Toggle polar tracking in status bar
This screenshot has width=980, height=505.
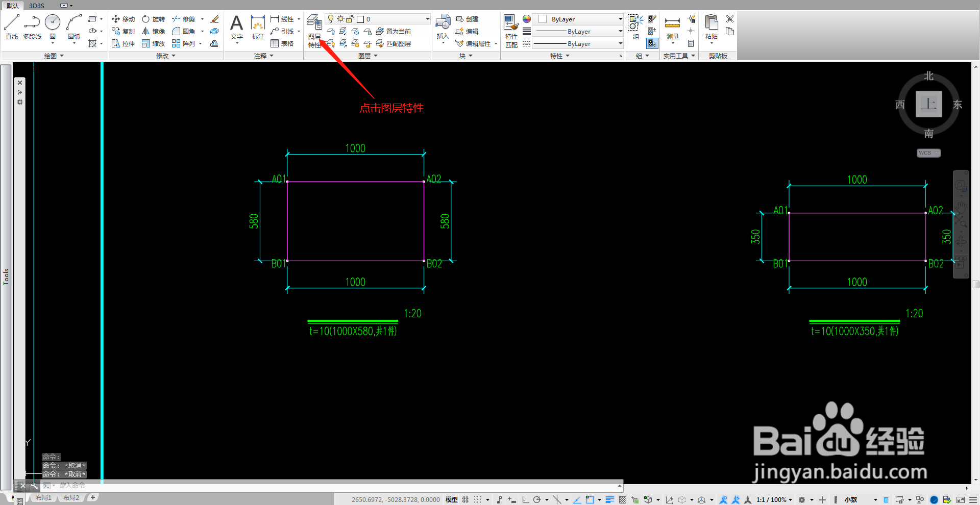click(537, 499)
